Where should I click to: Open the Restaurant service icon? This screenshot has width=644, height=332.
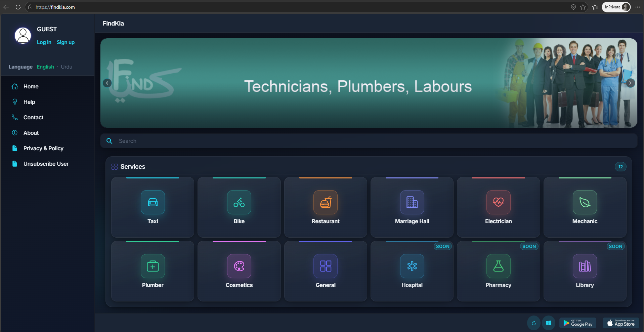pyautogui.click(x=326, y=202)
